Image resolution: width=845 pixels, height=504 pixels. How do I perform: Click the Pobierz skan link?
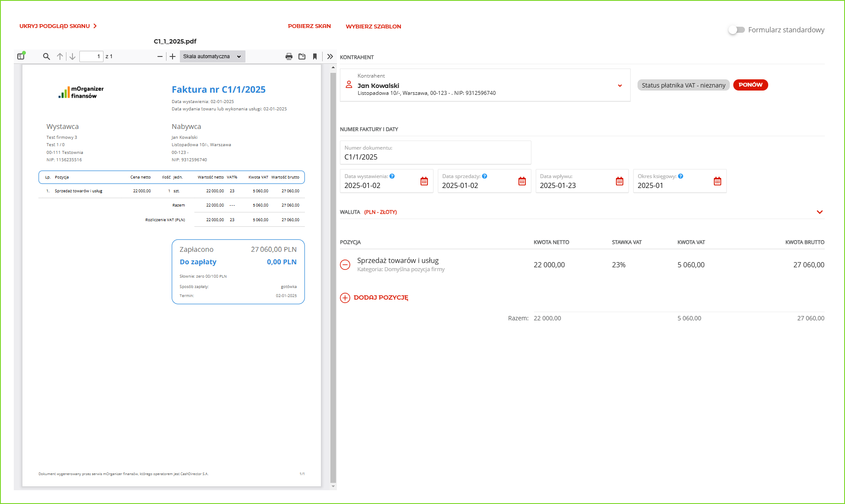click(x=309, y=26)
